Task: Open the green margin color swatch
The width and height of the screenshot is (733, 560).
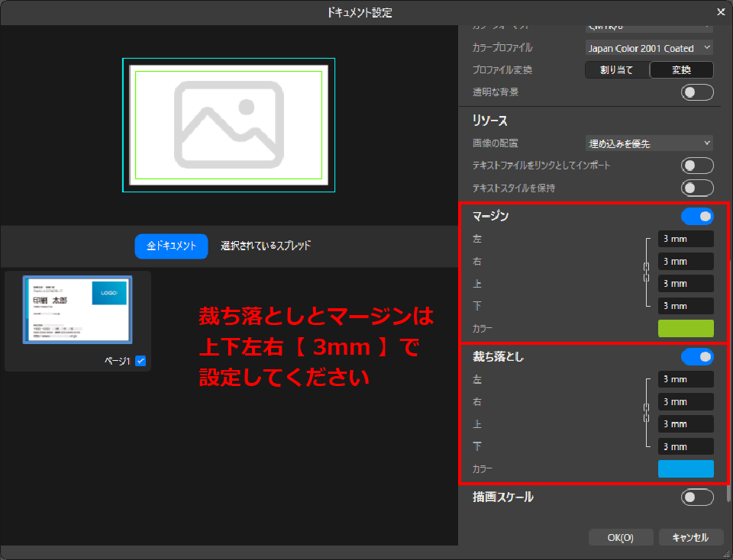Action: pos(686,329)
